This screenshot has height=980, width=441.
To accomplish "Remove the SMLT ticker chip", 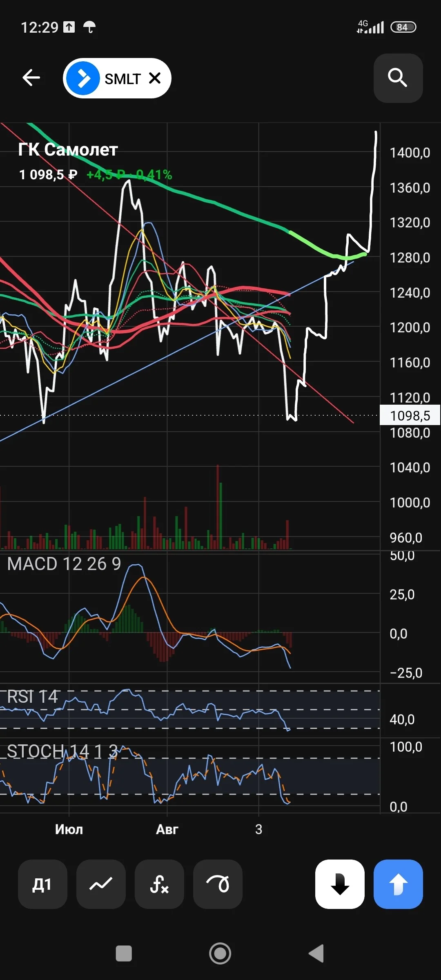I will 155,78.
